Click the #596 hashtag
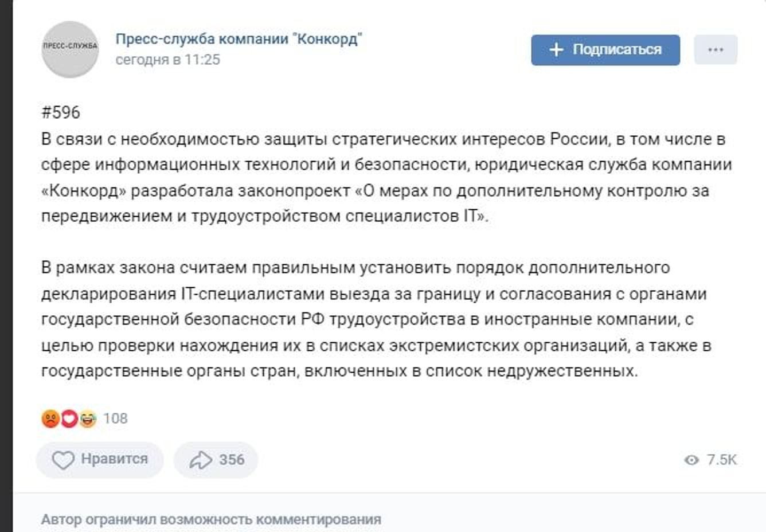This screenshot has width=766, height=532. tap(61, 112)
